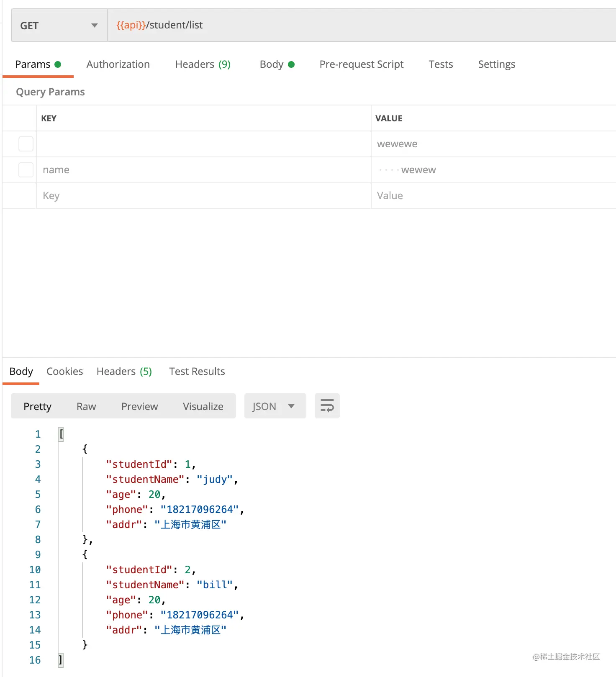Click the wewewe value cell
The height and width of the screenshot is (677, 616).
pyautogui.click(x=493, y=144)
